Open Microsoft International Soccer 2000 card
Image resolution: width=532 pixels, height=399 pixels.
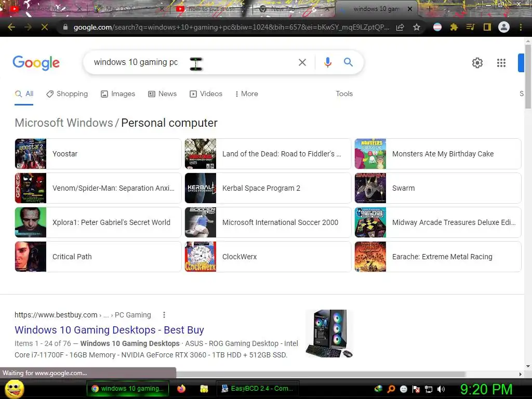[x=268, y=222]
